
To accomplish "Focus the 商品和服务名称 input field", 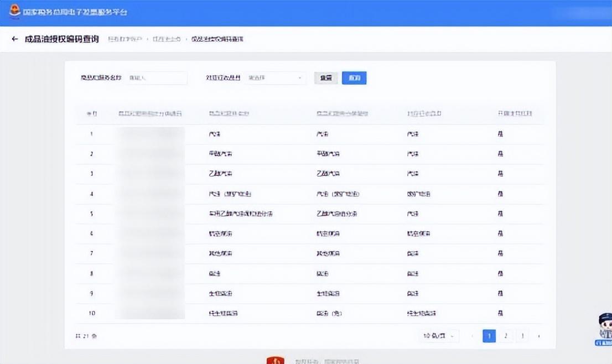I will tap(157, 78).
